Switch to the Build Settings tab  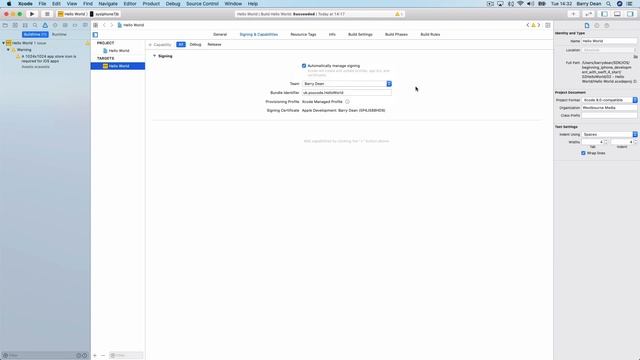click(360, 35)
